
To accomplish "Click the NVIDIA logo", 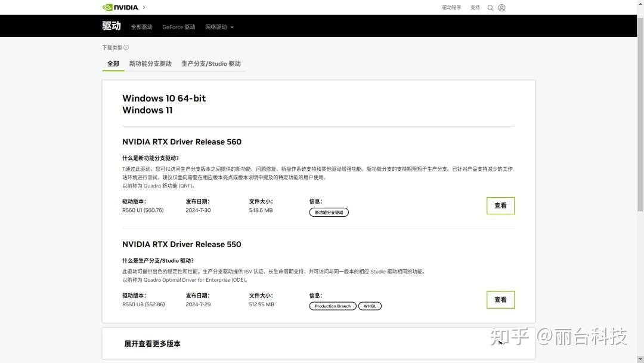I will click(x=120, y=7).
